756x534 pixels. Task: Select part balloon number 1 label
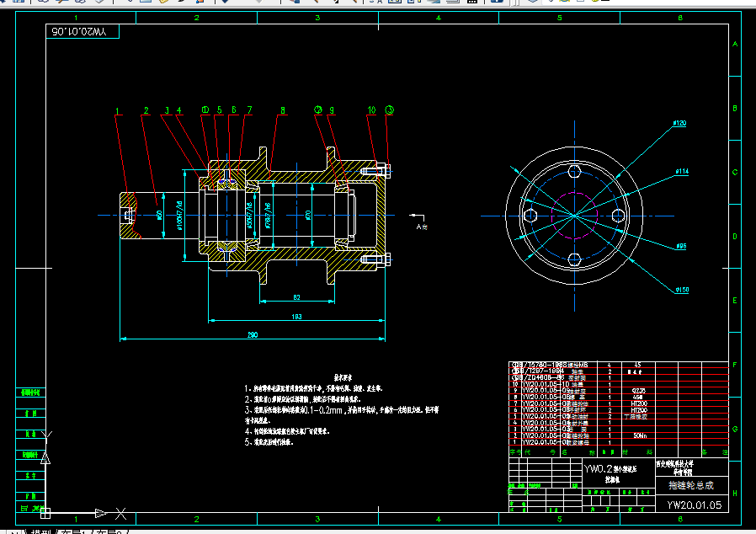pos(117,111)
